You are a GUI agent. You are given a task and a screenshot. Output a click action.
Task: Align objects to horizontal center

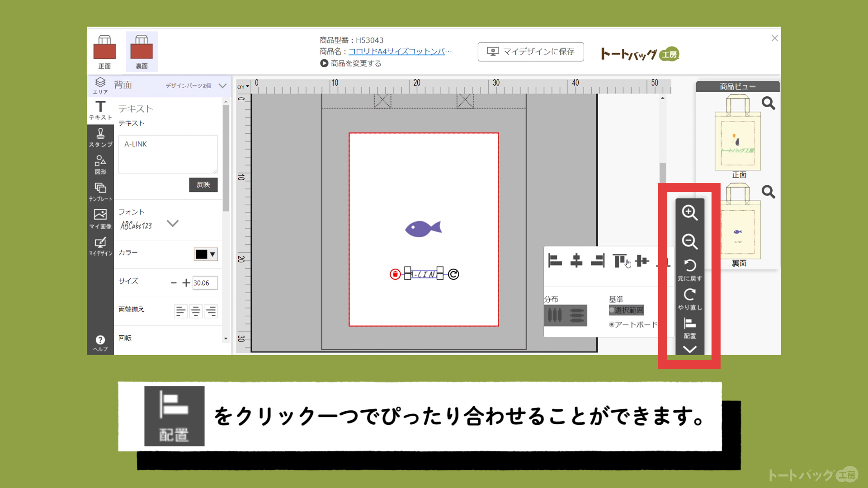click(x=576, y=261)
